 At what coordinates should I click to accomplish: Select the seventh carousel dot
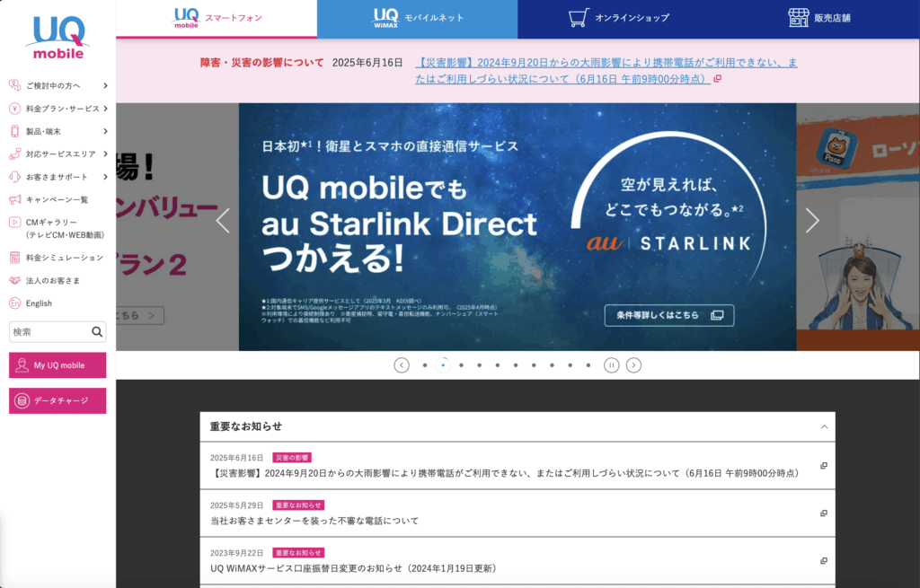pyautogui.click(x=534, y=365)
